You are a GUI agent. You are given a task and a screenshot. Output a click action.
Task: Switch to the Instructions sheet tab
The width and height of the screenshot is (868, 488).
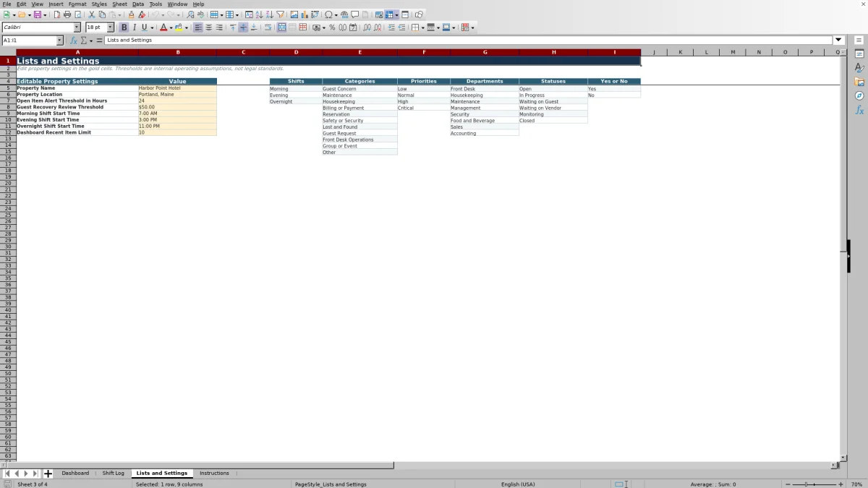[x=214, y=473]
